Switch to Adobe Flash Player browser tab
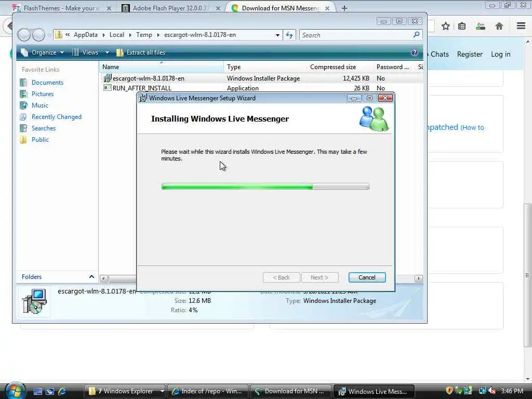532x399 pixels. (x=170, y=8)
